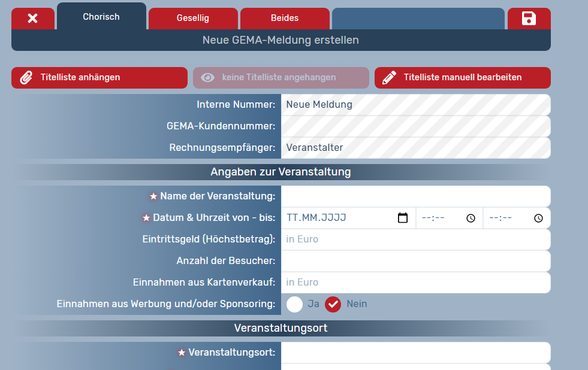Image resolution: width=588 pixels, height=370 pixels.
Task: Click the pencil icon to edit the title list
Action: click(390, 78)
